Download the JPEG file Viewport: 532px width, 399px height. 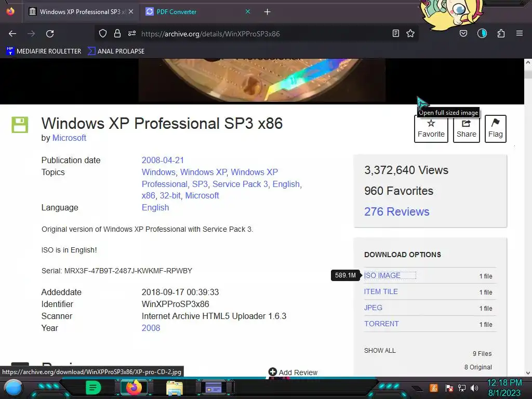[373, 308]
